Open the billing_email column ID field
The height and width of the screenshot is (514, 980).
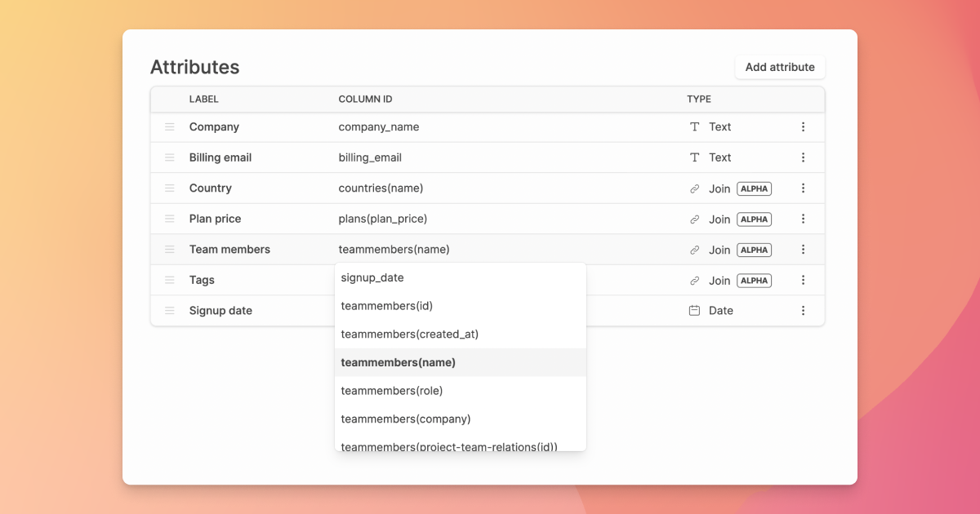click(x=370, y=157)
